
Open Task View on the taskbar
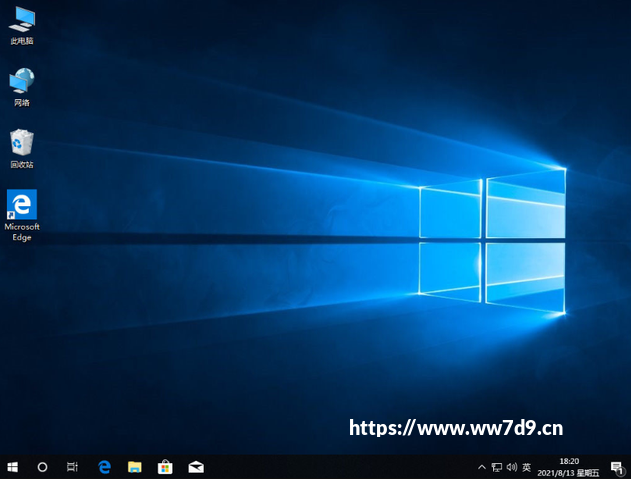72,467
